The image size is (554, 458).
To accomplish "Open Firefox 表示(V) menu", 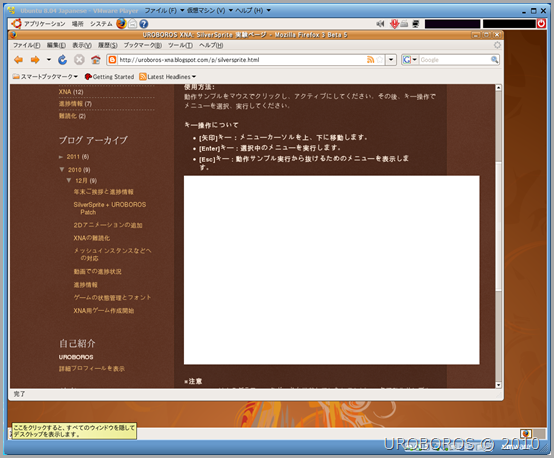I will click(x=82, y=45).
